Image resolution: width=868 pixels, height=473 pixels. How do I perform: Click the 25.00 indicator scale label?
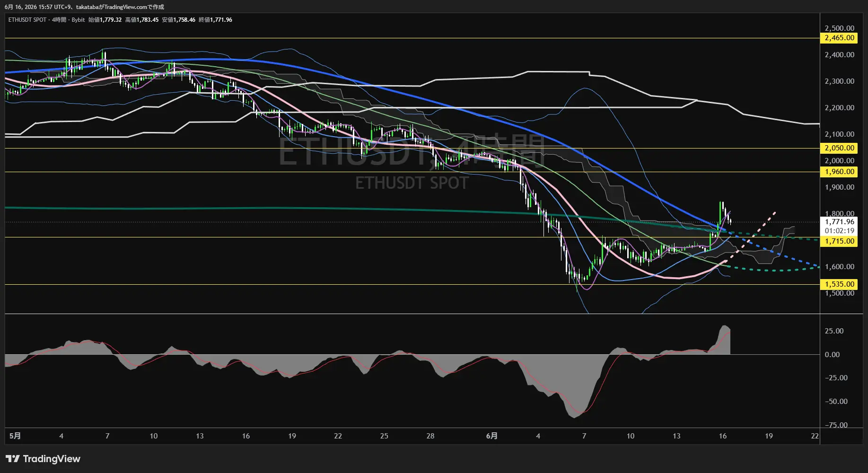pyautogui.click(x=834, y=331)
